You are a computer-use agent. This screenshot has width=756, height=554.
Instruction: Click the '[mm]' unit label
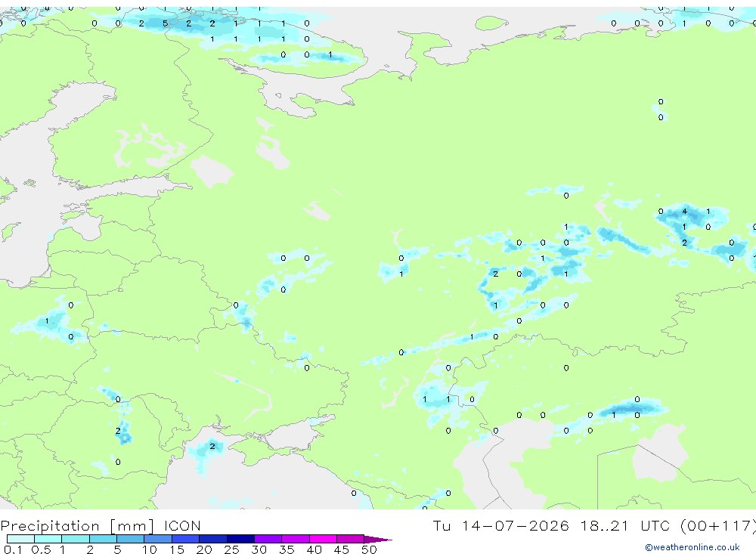tap(132, 526)
